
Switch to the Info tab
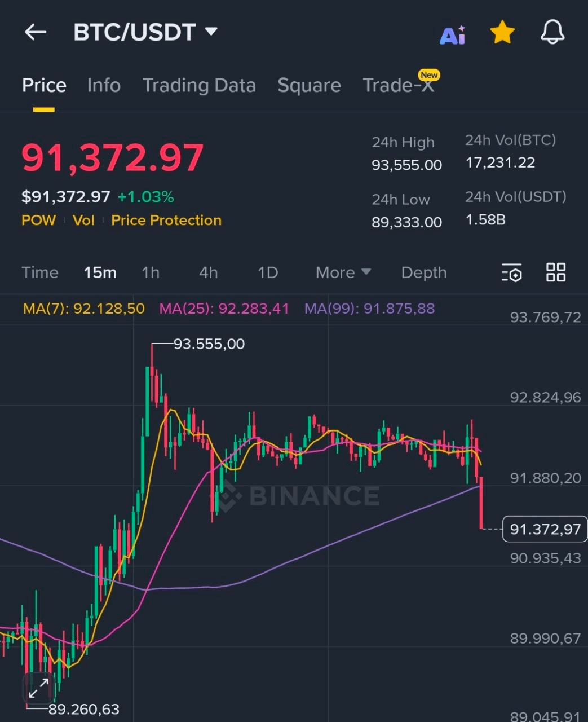(104, 86)
